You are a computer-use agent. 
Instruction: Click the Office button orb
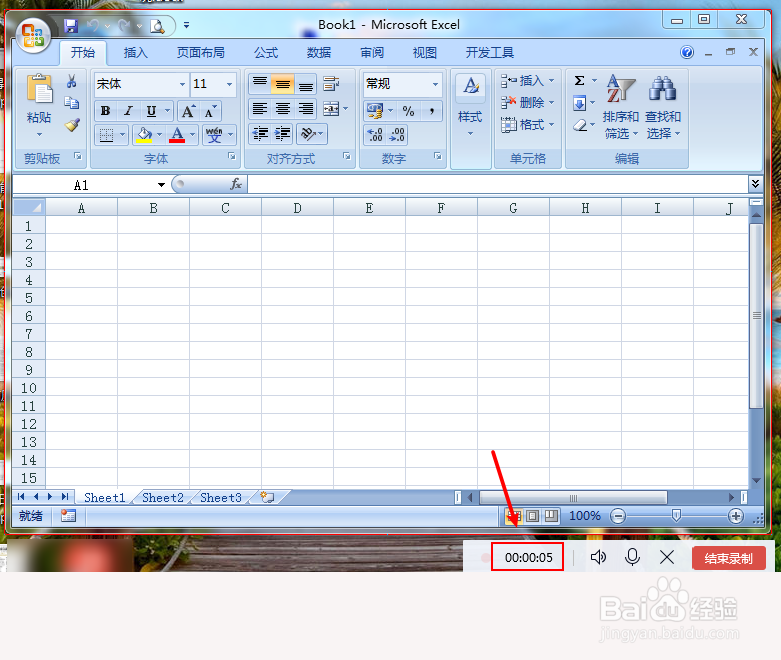(33, 36)
